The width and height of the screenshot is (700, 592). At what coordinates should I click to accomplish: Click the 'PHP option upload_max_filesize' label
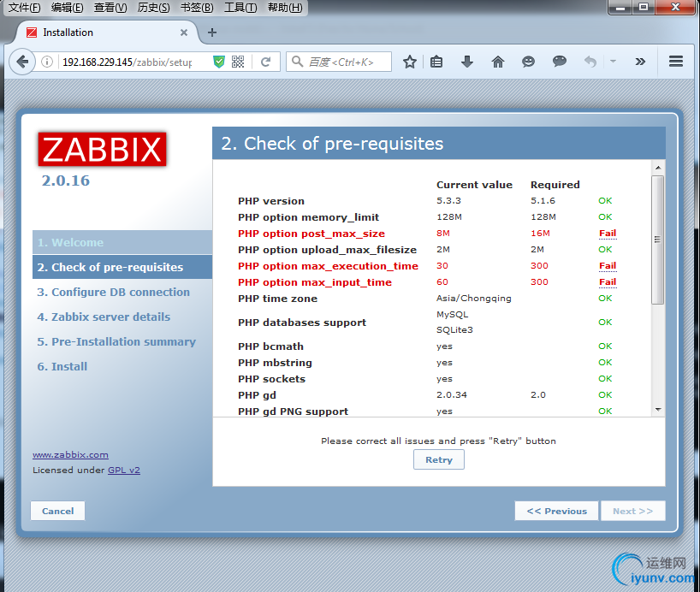(327, 250)
